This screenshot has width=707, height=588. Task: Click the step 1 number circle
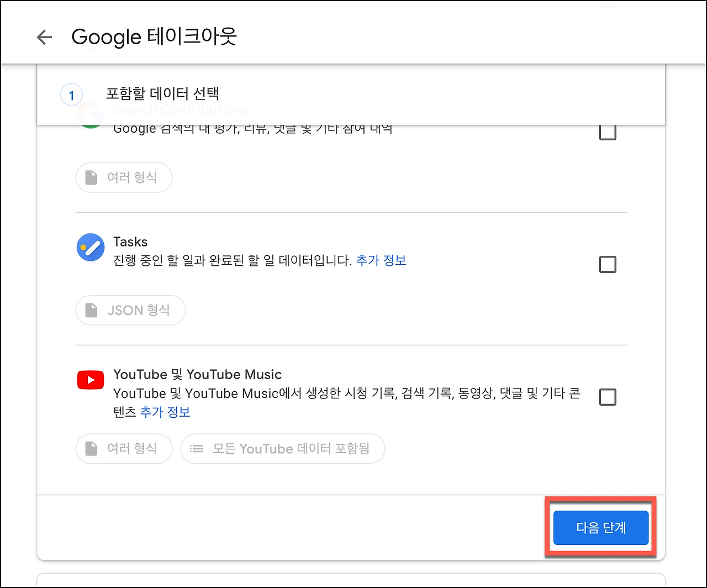pyautogui.click(x=71, y=96)
